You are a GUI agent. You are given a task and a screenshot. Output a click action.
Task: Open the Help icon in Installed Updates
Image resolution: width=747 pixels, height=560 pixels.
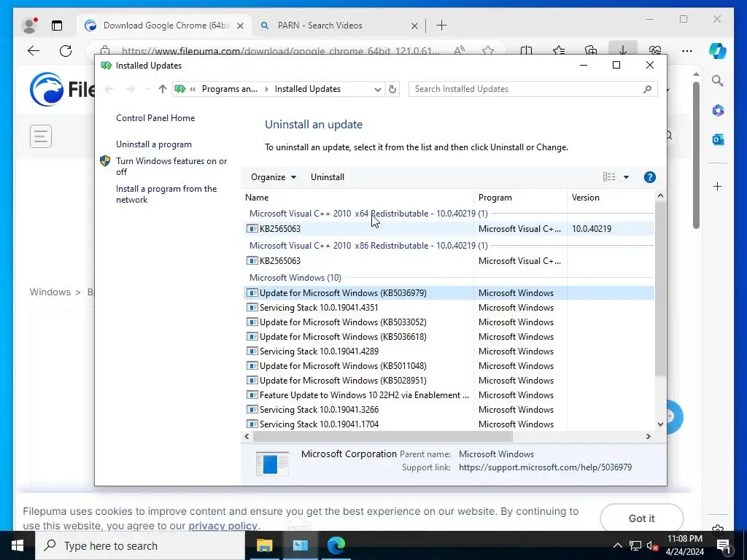pyautogui.click(x=649, y=177)
